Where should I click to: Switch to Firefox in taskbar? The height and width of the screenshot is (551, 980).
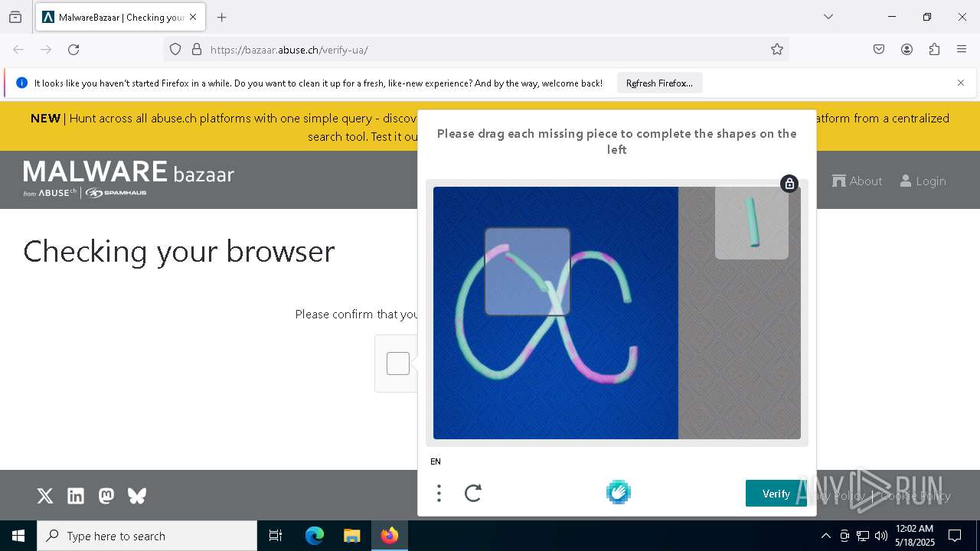pos(390,536)
